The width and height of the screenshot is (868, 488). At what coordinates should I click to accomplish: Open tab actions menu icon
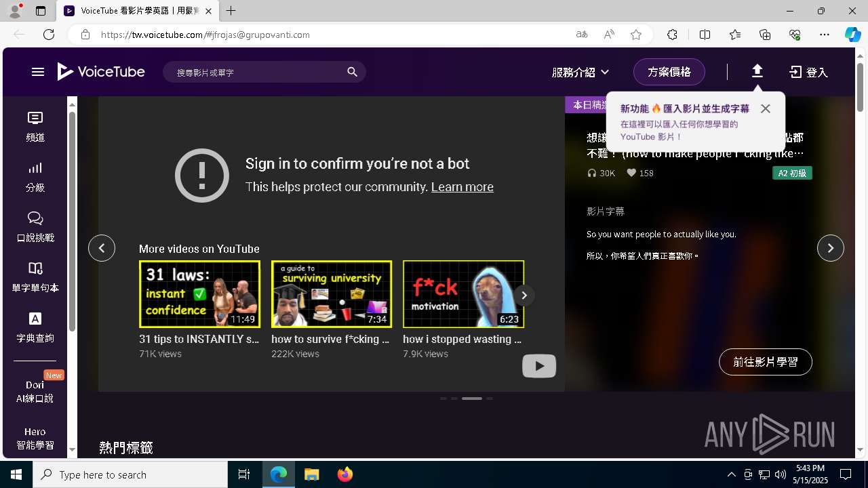pos(41,11)
